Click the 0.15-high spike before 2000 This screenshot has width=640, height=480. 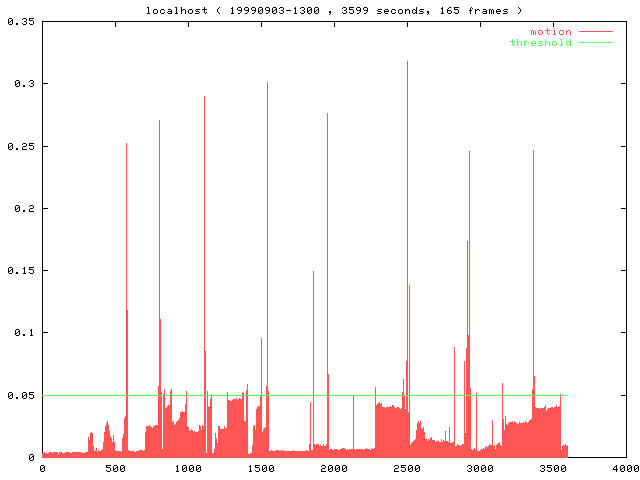coord(313,272)
